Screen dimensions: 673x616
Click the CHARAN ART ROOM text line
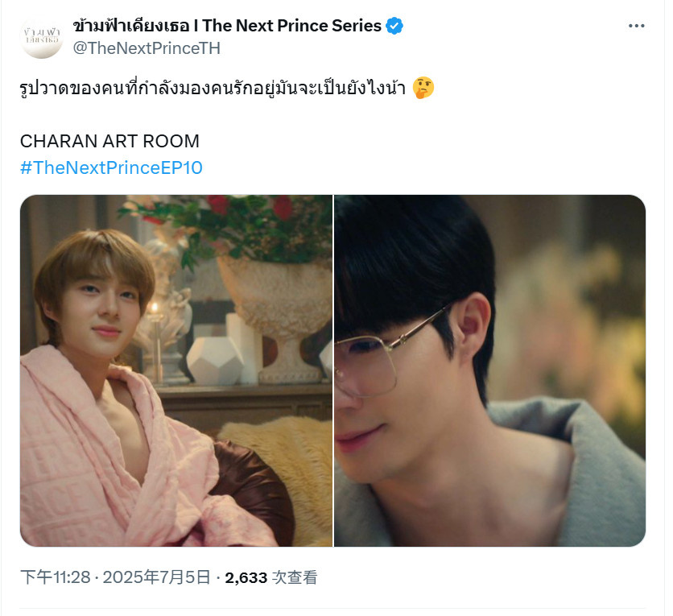pos(109,141)
